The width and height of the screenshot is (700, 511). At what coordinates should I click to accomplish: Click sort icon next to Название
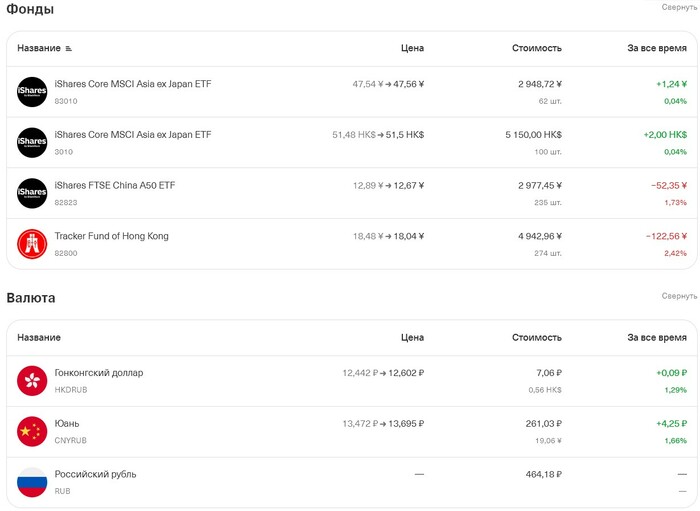click(x=68, y=48)
